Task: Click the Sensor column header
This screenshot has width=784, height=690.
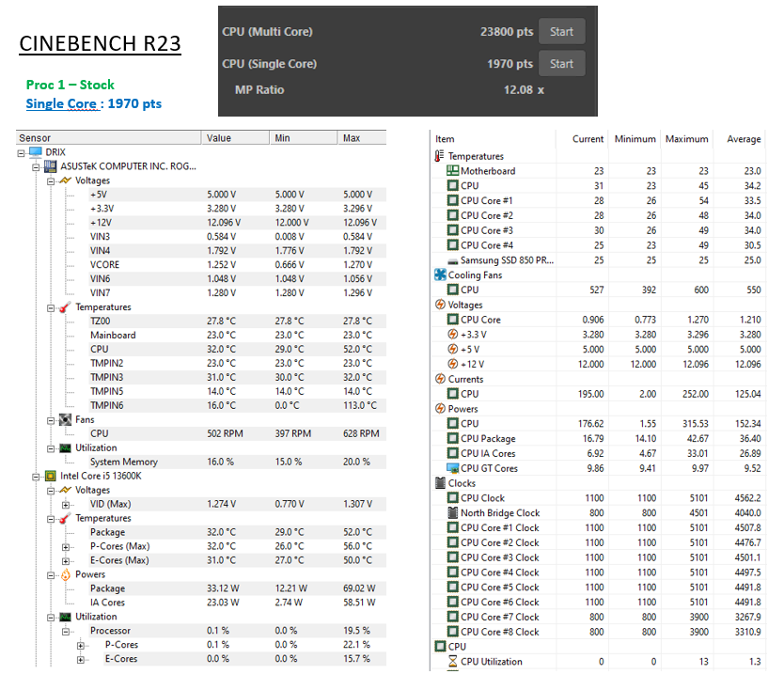Action: [108, 137]
